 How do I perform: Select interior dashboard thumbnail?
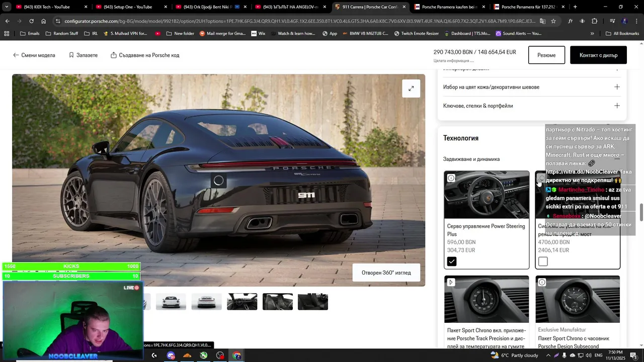pos(242,302)
